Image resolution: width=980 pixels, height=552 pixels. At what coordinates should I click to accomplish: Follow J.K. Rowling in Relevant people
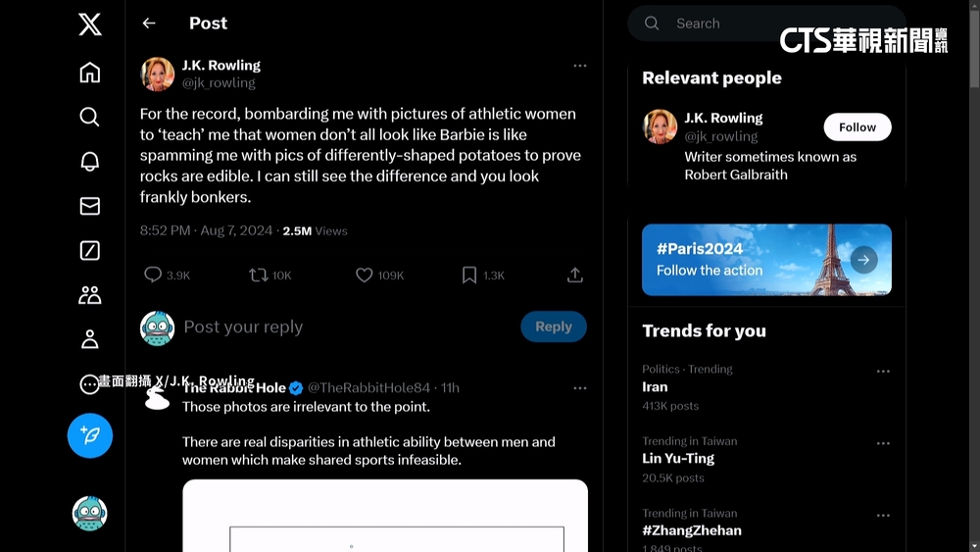click(x=857, y=127)
